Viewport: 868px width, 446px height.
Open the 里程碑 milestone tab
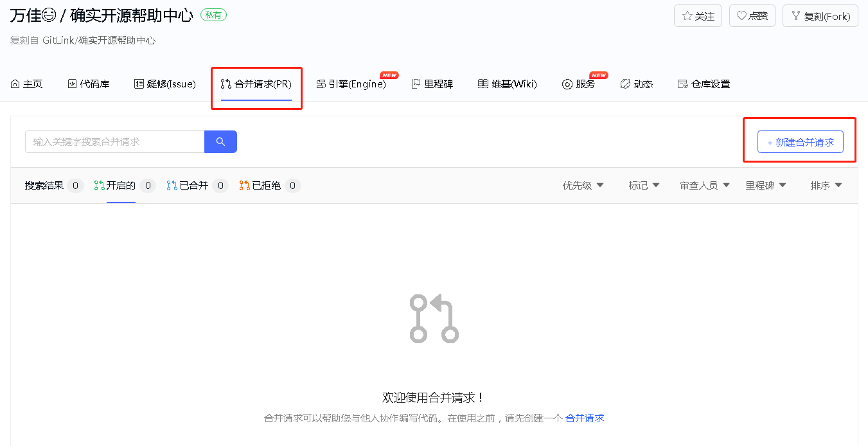click(x=432, y=84)
